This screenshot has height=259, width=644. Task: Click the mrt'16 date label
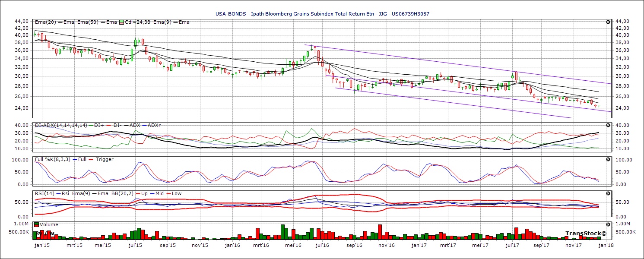pos(262,245)
